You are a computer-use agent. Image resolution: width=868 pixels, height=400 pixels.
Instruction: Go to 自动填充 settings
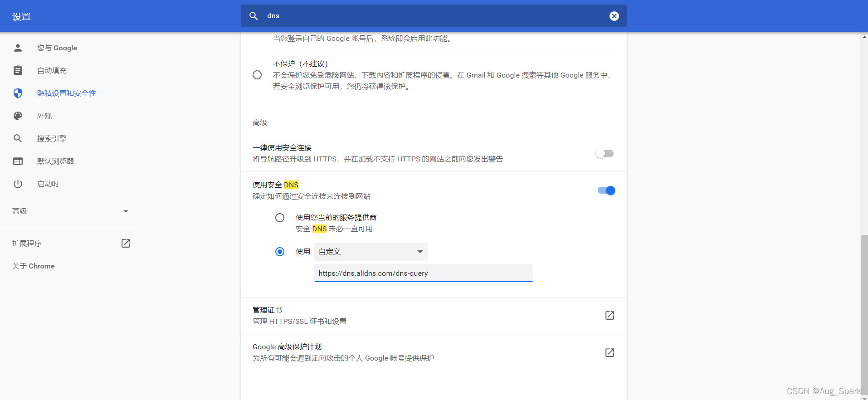52,70
